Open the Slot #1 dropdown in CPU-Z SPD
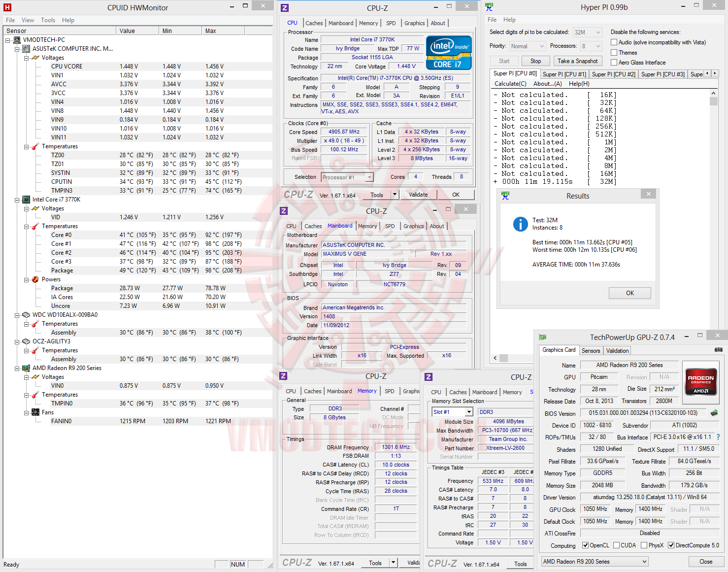The image size is (728, 572). pos(469,412)
